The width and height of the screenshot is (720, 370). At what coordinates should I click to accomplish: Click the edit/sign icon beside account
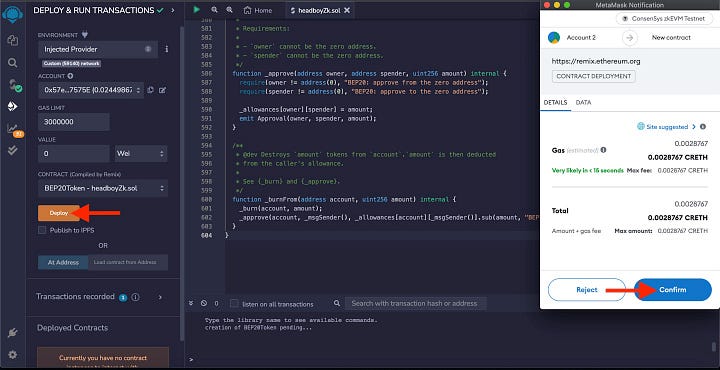(x=162, y=90)
